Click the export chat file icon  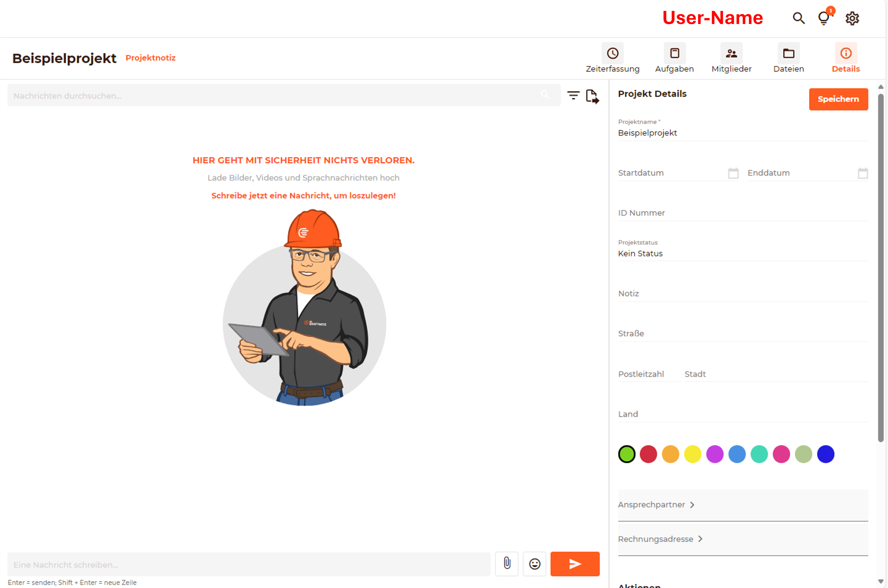pyautogui.click(x=592, y=96)
